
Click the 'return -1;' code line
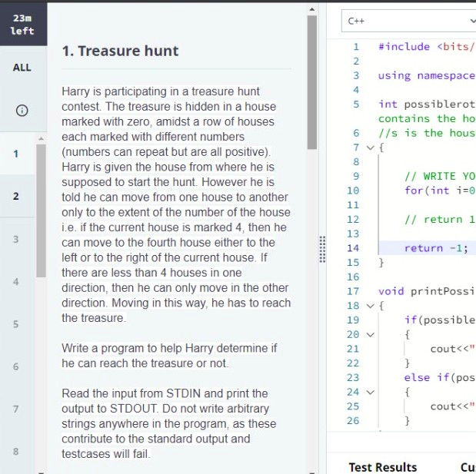point(436,248)
